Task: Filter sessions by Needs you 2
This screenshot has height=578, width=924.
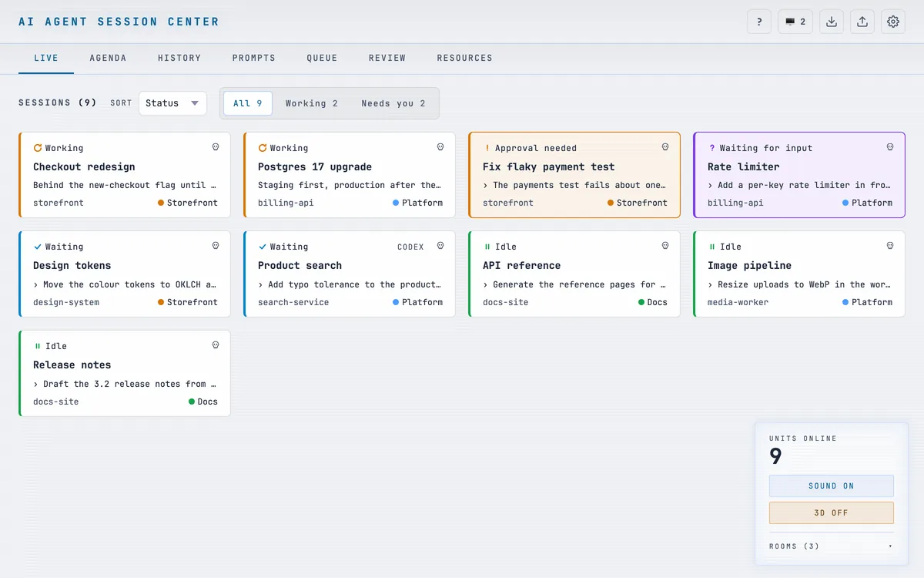Action: [393, 103]
